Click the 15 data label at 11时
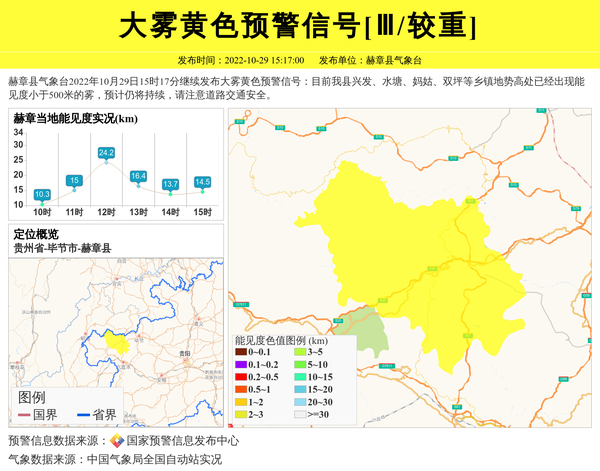This screenshot has width=600, height=471. [74, 180]
